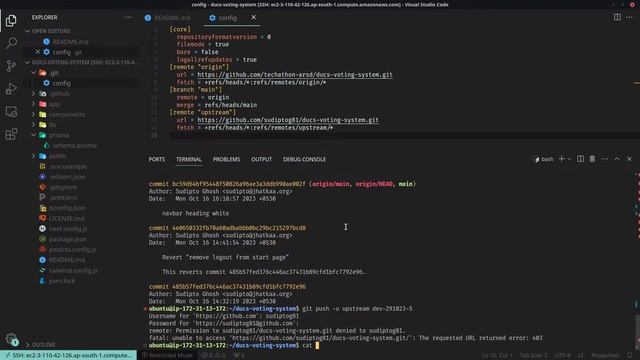
Task: Open the Extensions view
Action: (11, 134)
